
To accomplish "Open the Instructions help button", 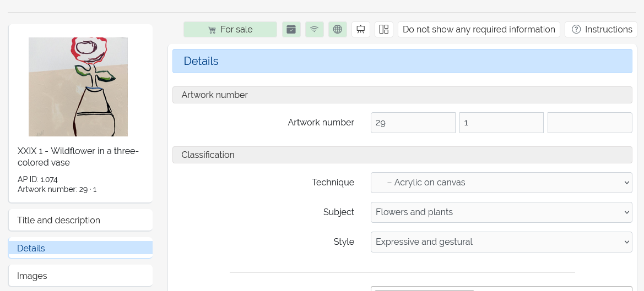I will (601, 30).
